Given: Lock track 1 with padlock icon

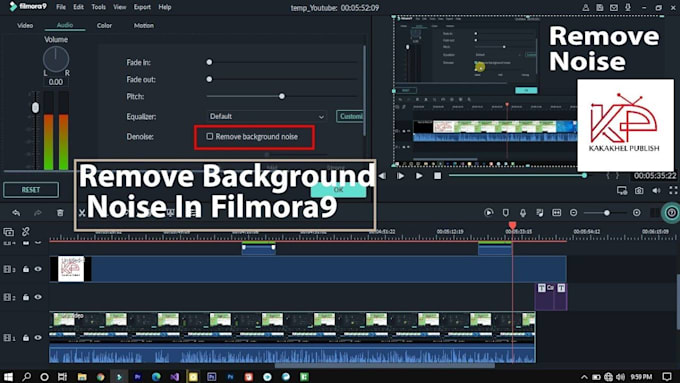Looking at the screenshot, I should pos(26,337).
